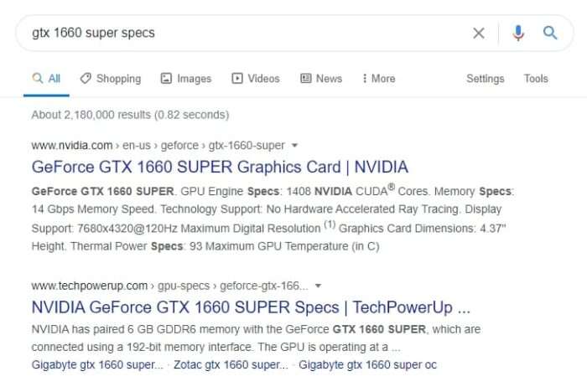This screenshot has height=392, width=587.
Task: Open the Settings menu
Action: [x=486, y=79]
